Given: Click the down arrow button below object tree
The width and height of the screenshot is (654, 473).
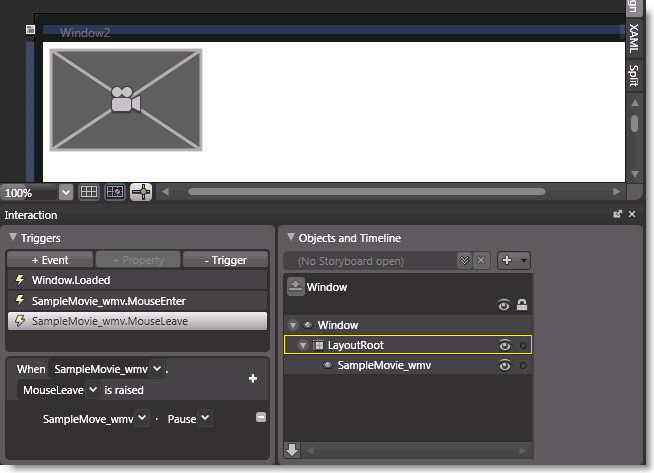Looking at the screenshot, I should click(x=292, y=450).
